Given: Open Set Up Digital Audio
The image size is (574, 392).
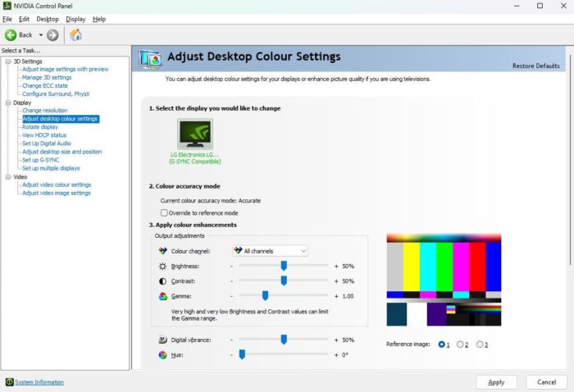Looking at the screenshot, I should point(47,144).
